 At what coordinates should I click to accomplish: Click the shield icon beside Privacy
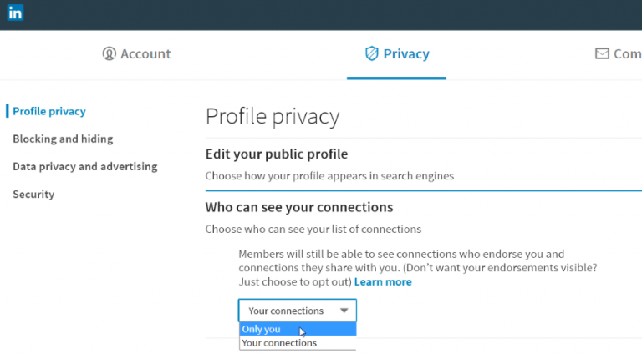tap(372, 53)
